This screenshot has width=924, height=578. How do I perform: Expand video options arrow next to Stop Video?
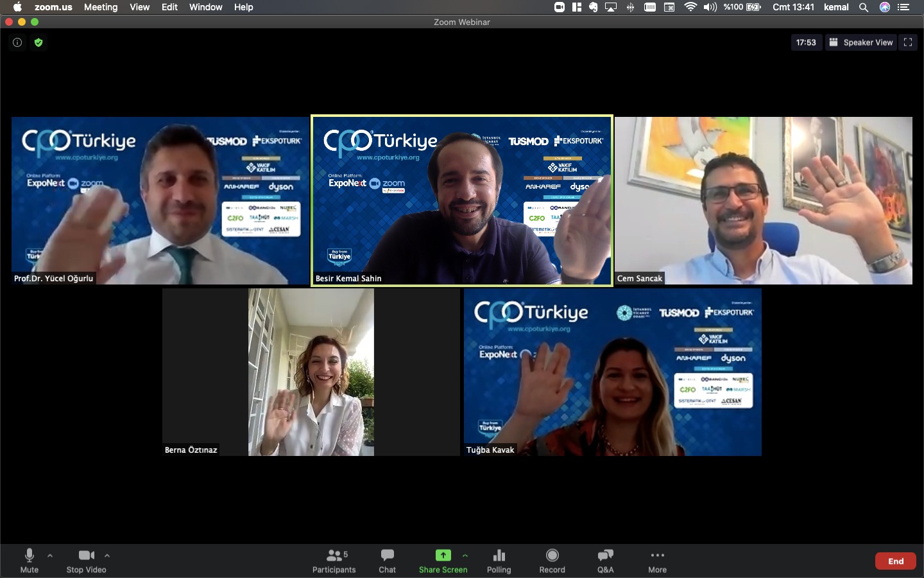pos(107,556)
